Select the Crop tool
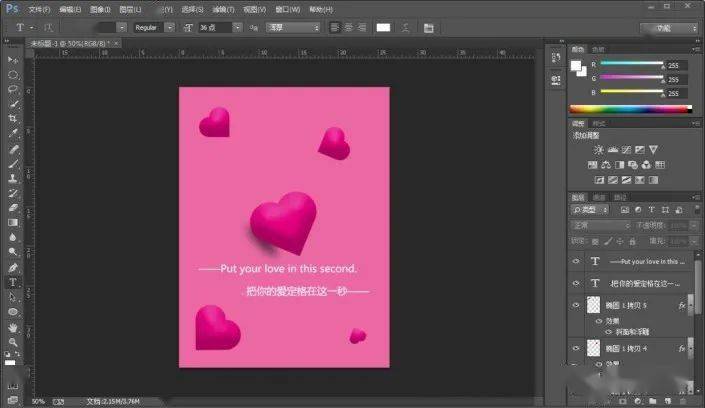Viewport: 705px width, 408px height. point(13,118)
